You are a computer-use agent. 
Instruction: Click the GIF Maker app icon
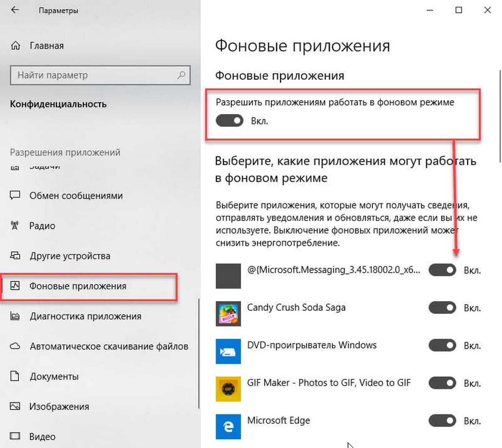coord(228,389)
